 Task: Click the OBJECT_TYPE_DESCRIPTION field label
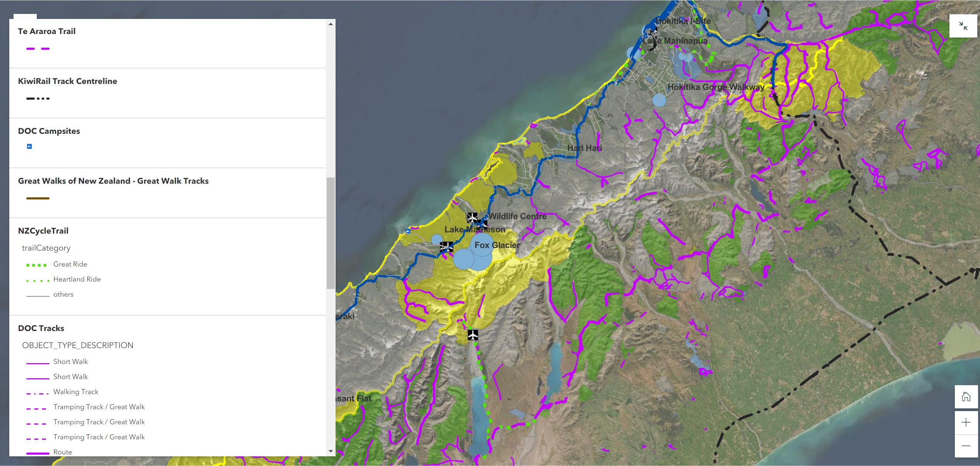(78, 345)
